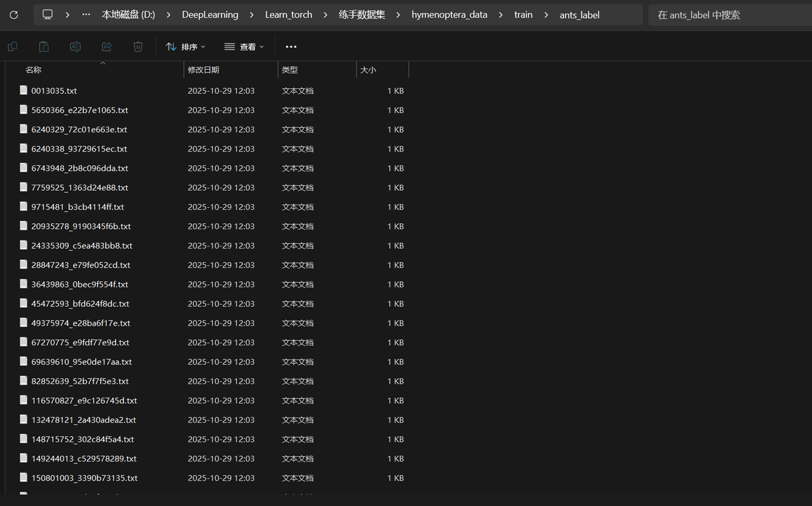Expand chevron after hymenoptera_data breadcrumb
Viewport: 812px width, 506px height.
tap(501, 15)
